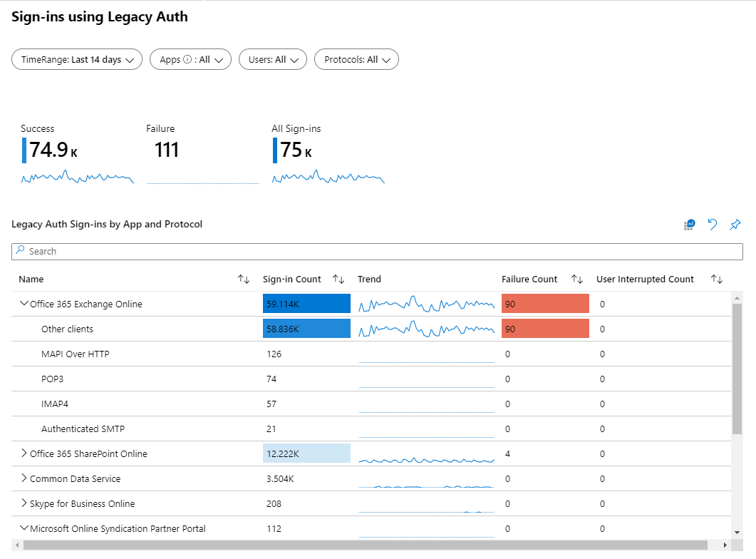Click failure count 90 for Exchange Online
The image size is (756, 559).
coord(545,304)
